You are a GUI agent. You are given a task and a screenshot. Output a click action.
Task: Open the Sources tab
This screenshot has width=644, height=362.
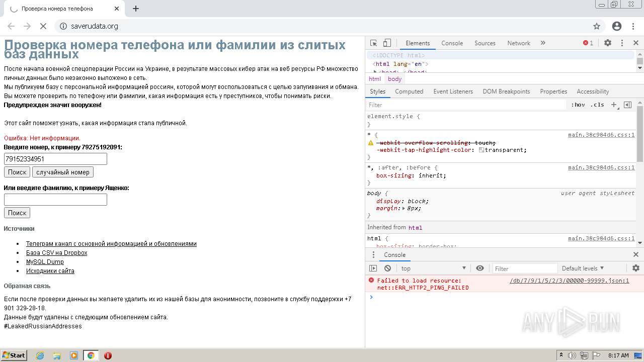(485, 43)
